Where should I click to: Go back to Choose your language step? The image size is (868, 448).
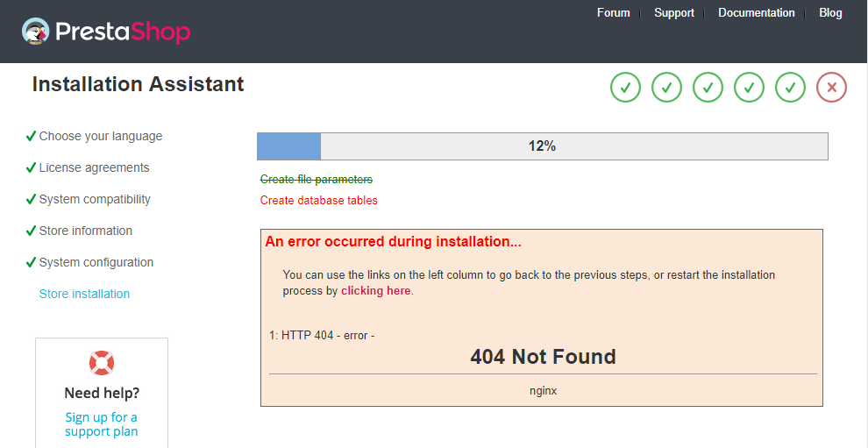(101, 136)
